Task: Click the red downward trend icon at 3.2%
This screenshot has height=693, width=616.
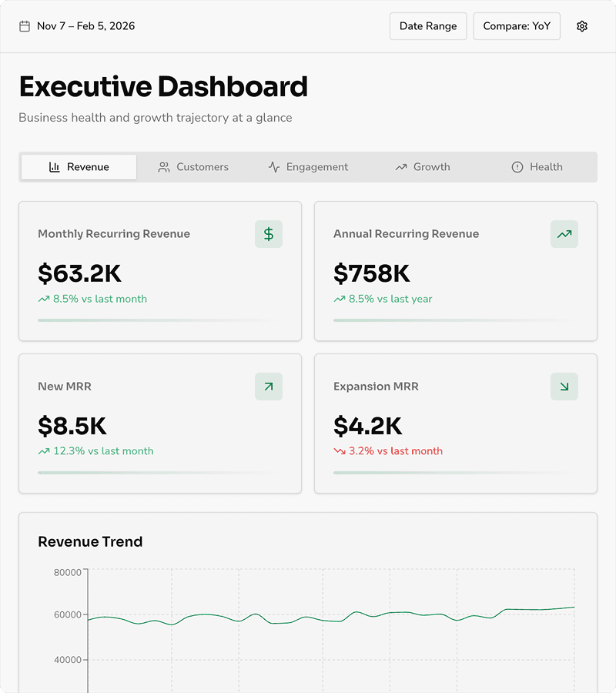Action: [340, 451]
